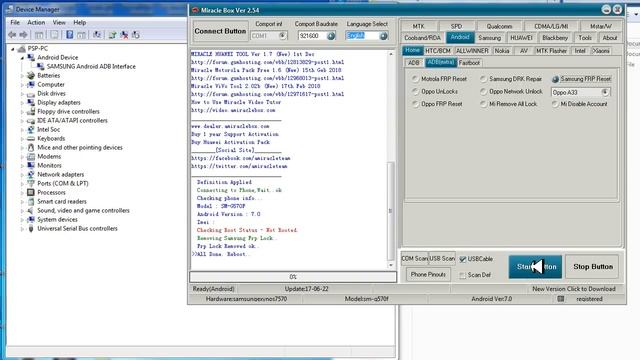
Task: Select the Mi Disable Account radio option
Action: pos(555,104)
